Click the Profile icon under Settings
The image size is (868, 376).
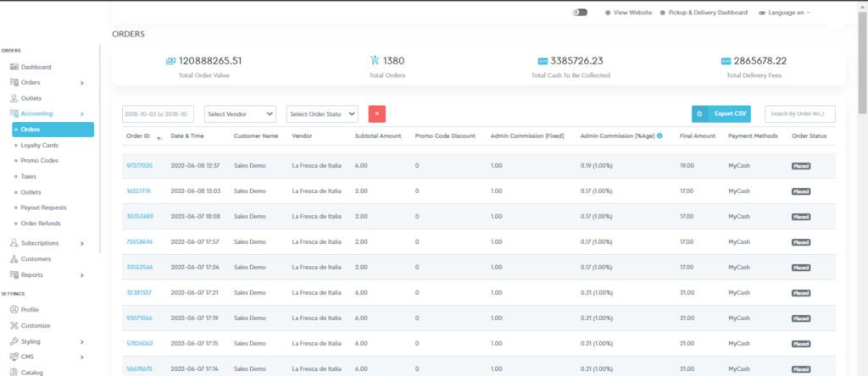click(x=14, y=310)
